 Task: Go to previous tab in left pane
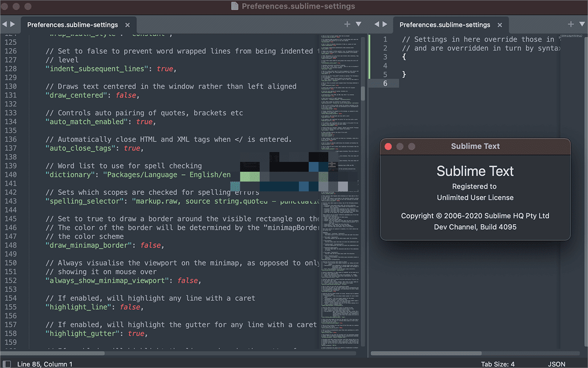4,24
